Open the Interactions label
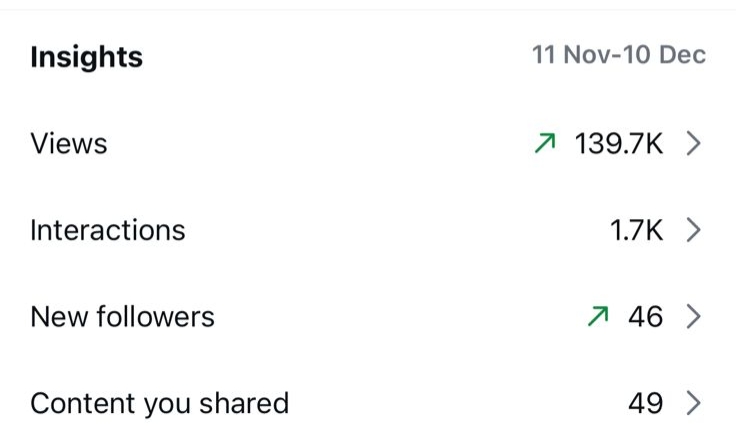The image size is (736, 448). point(107,231)
